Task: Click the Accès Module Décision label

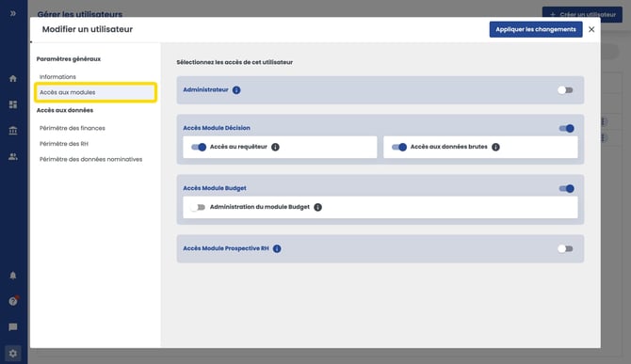Action: click(x=217, y=128)
